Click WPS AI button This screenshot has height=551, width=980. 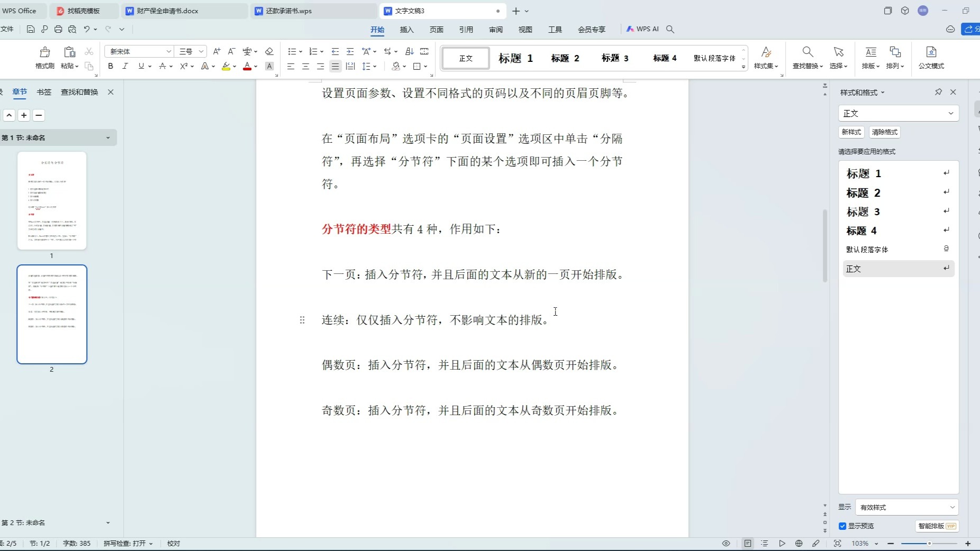pos(642,29)
